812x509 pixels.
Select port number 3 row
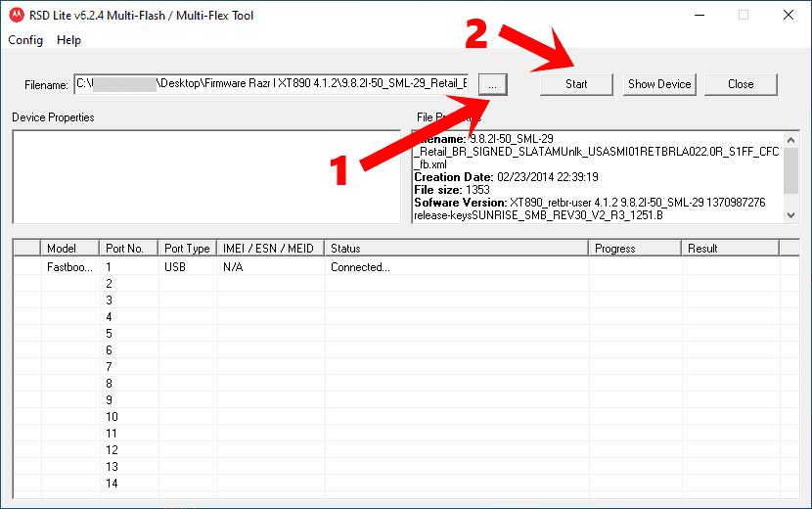[407, 301]
